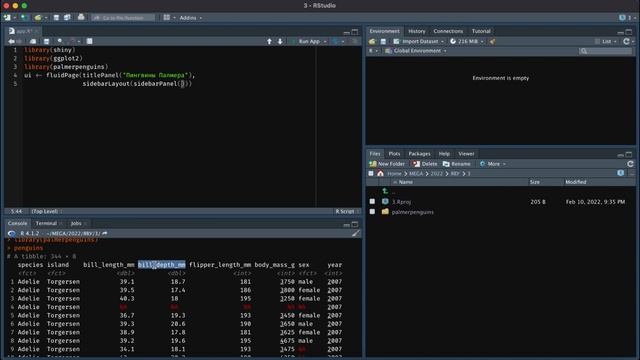Clear environment objects with broom icon
The height and width of the screenshot is (360, 640).
(493, 41)
